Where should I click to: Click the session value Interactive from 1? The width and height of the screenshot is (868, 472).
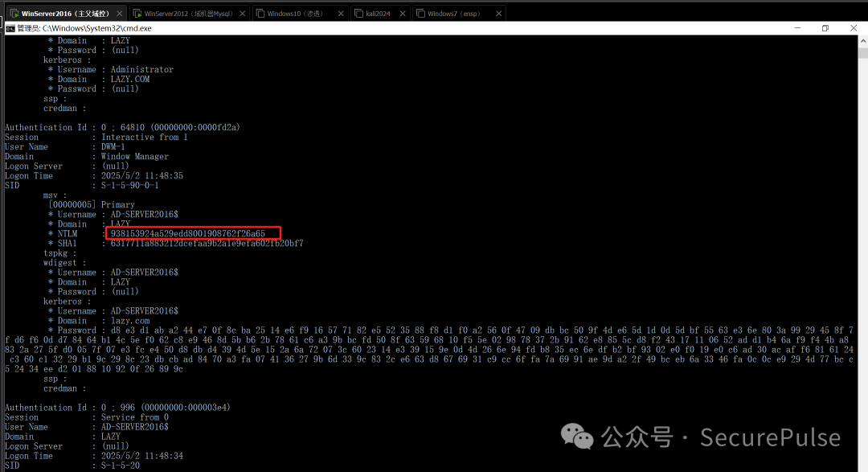[x=145, y=137]
